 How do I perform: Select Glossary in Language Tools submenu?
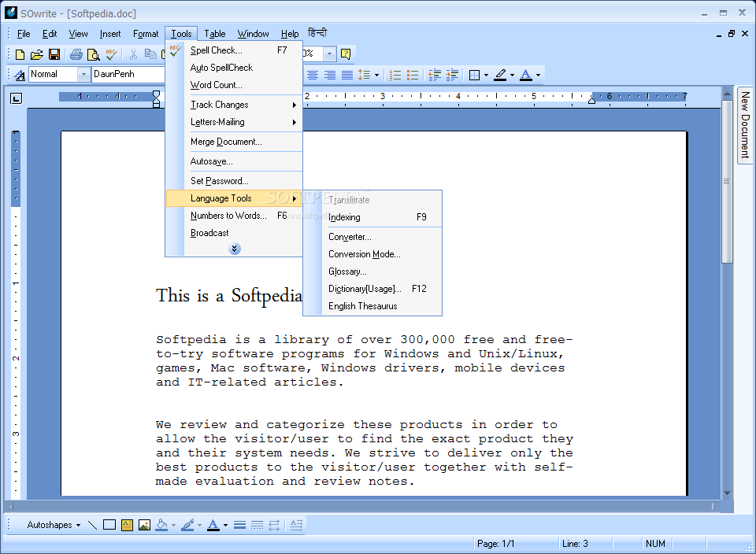pyautogui.click(x=372, y=271)
